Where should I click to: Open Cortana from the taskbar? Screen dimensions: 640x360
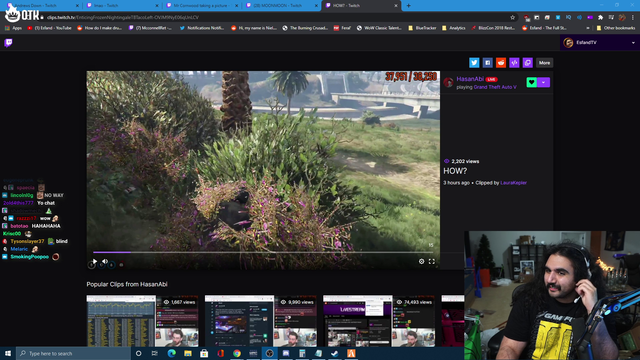click(139, 353)
